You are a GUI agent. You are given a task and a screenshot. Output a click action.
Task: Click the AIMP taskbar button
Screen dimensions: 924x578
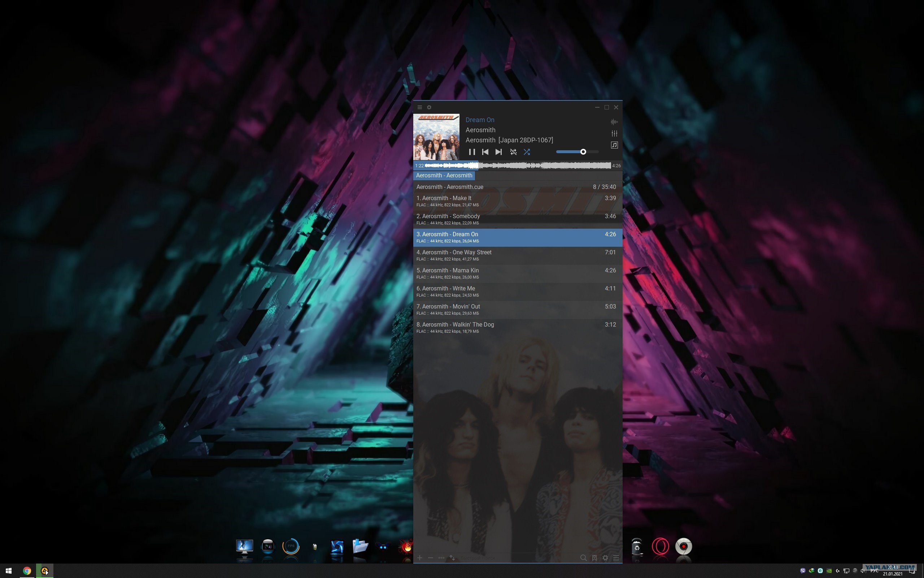(45, 571)
